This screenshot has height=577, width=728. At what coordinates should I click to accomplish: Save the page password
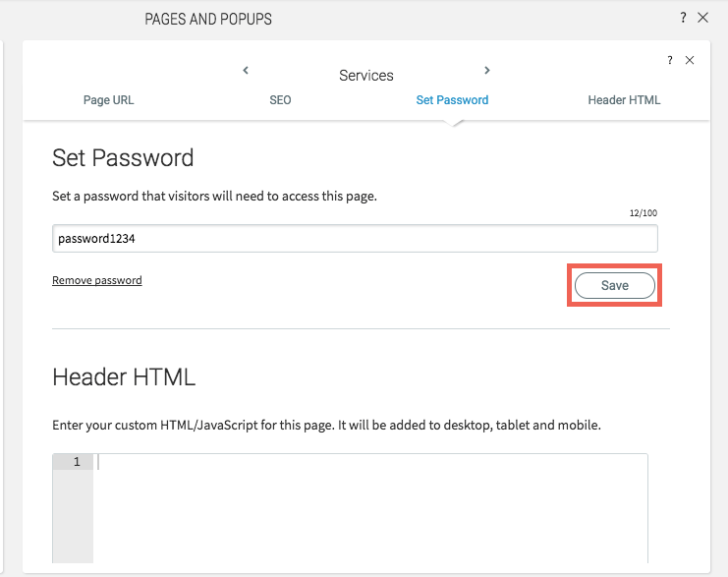(x=615, y=285)
